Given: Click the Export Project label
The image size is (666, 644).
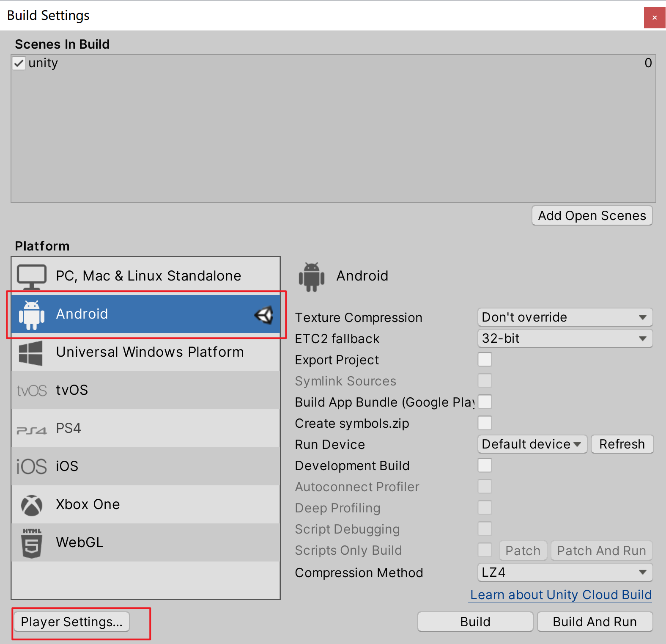Looking at the screenshot, I should click(x=337, y=360).
